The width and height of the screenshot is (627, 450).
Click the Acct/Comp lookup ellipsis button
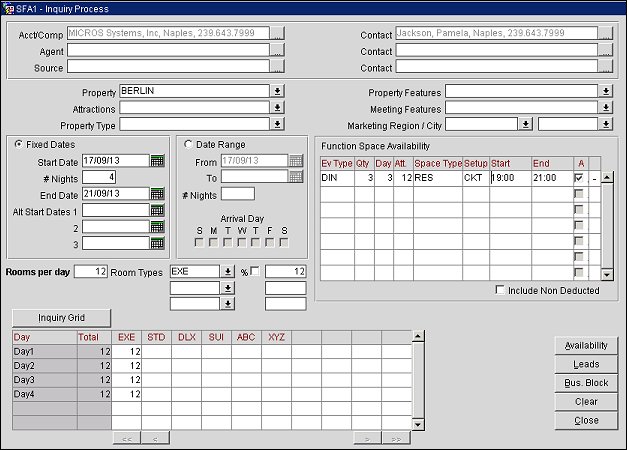tap(277, 35)
